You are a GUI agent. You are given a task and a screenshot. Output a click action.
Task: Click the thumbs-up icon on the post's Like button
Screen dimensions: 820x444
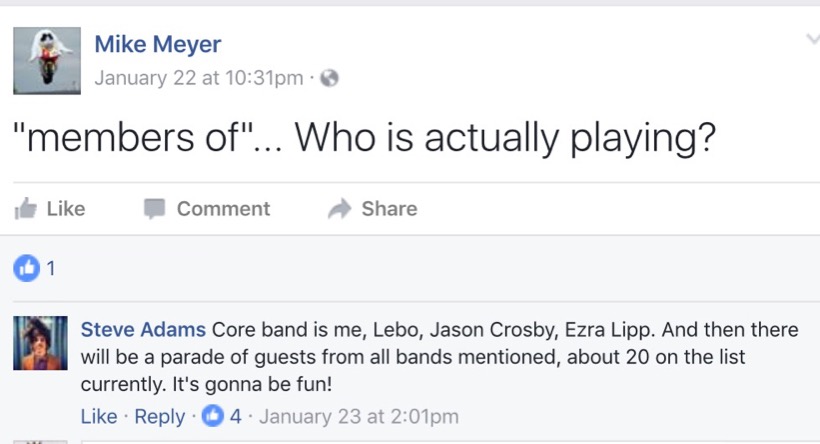(x=25, y=208)
